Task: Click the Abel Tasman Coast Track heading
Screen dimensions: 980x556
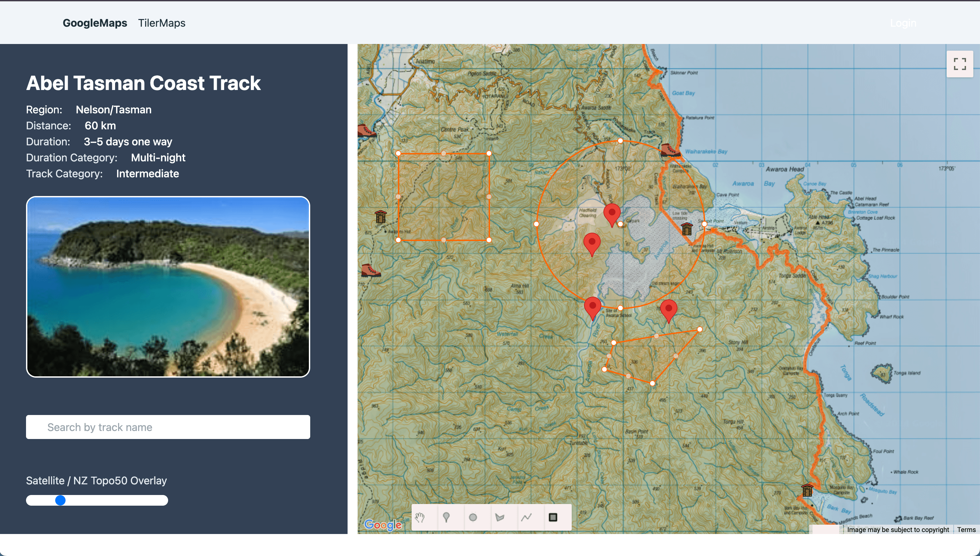Action: click(x=143, y=83)
